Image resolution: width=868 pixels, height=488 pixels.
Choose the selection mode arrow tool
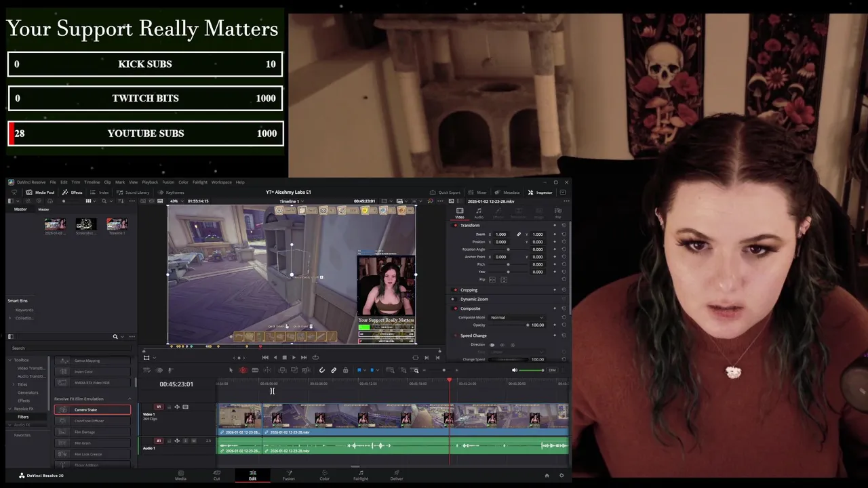point(231,370)
